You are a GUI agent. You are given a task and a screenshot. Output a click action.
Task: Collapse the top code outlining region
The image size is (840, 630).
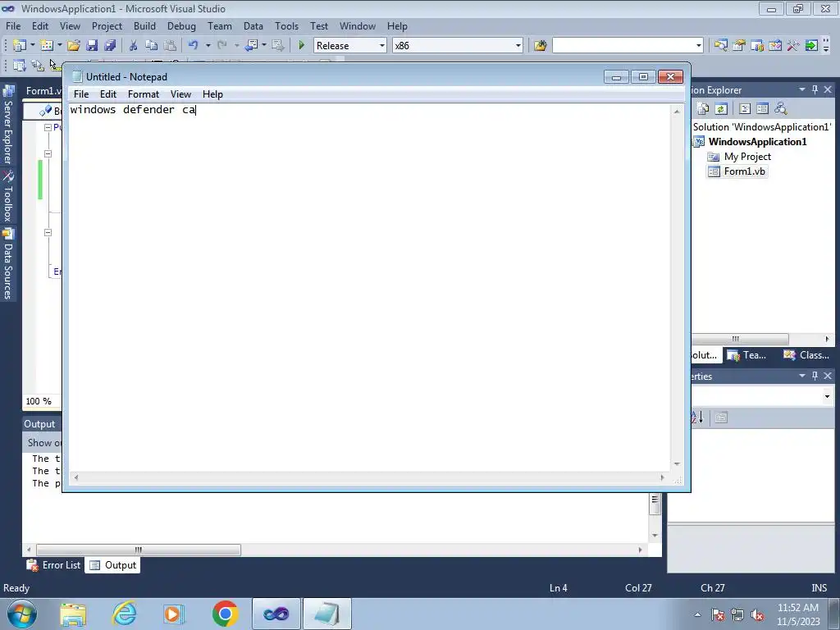(x=48, y=127)
